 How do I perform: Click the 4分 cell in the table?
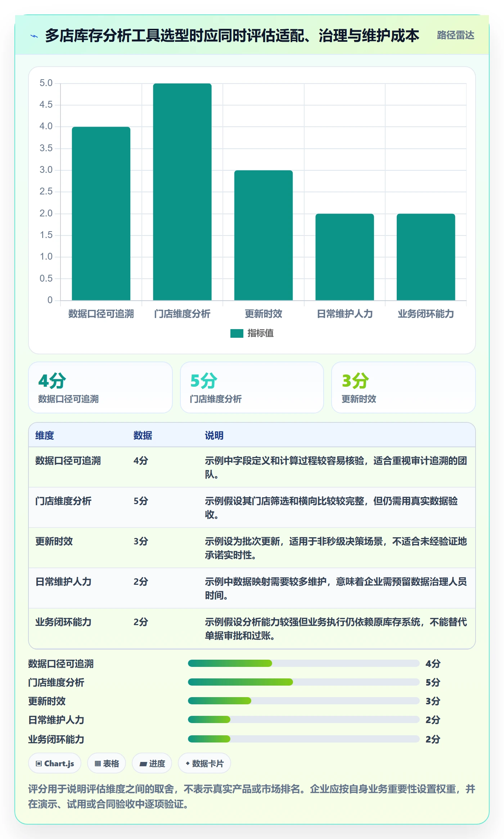141,461
